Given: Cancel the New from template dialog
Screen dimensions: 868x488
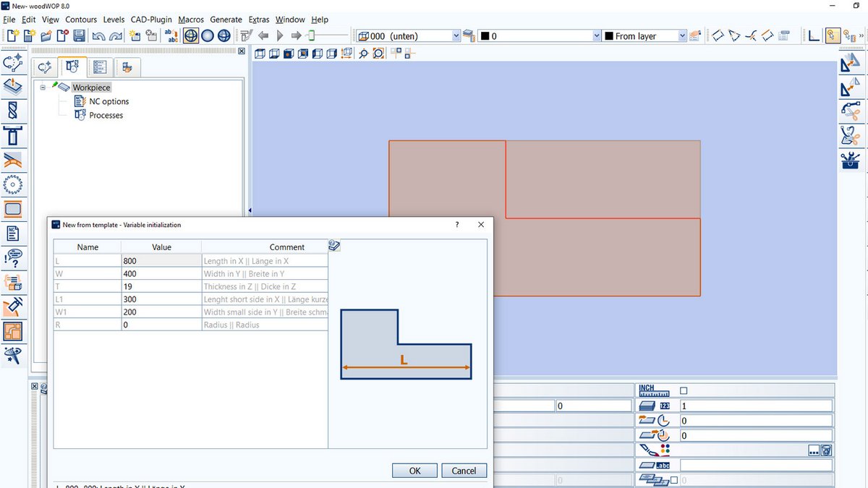Looking at the screenshot, I should click(x=464, y=470).
